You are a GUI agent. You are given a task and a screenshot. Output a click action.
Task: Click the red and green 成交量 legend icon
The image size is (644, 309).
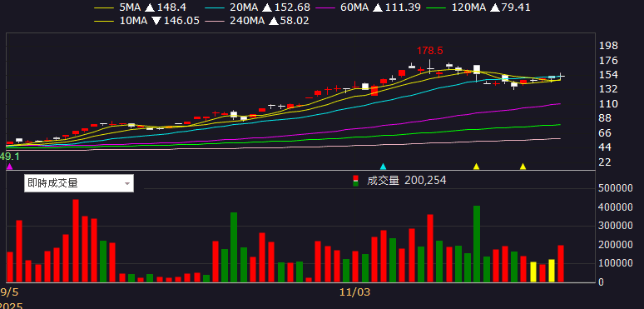coord(355,181)
